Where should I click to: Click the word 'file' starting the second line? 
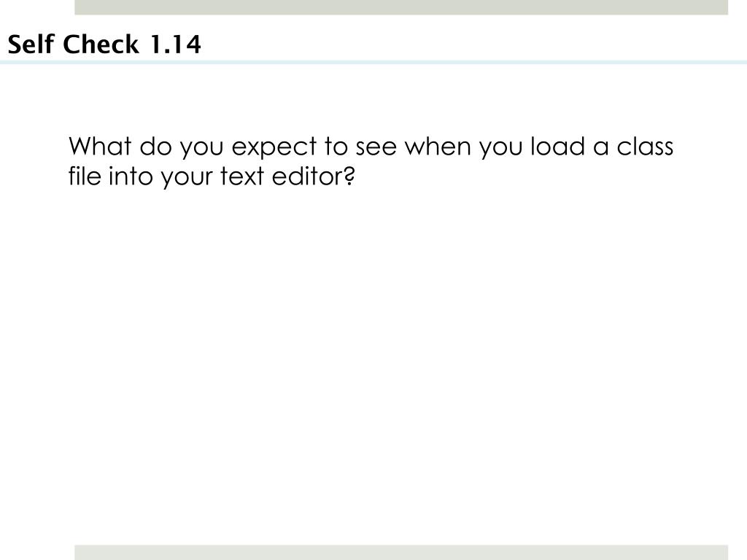(85, 176)
